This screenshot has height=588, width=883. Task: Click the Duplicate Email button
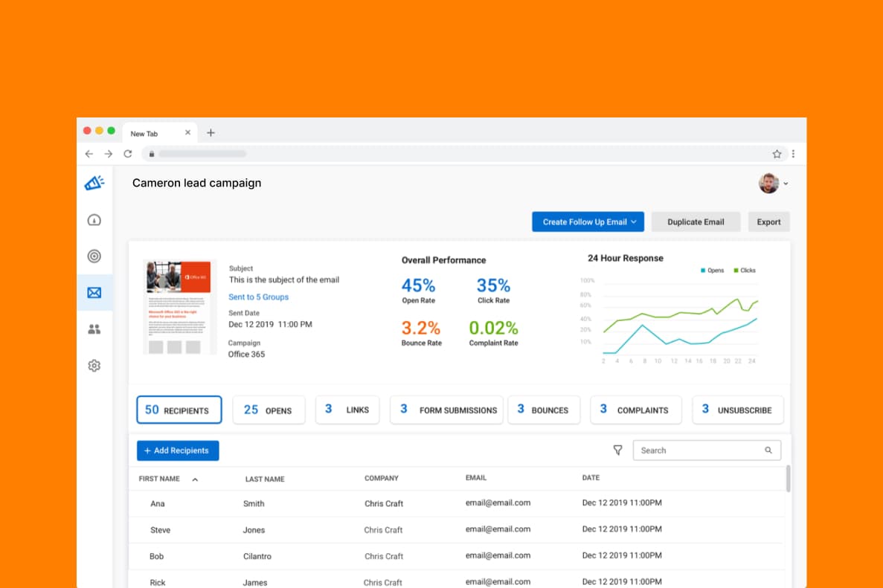pyautogui.click(x=696, y=222)
